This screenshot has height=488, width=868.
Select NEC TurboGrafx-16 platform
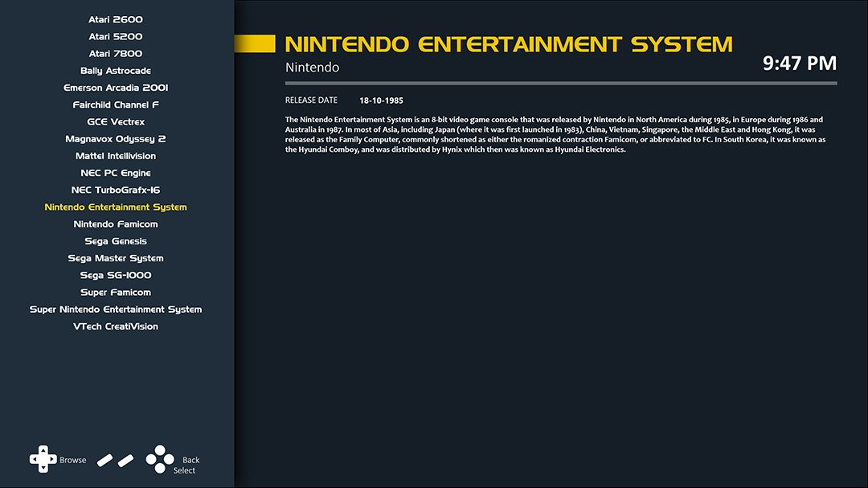click(116, 190)
